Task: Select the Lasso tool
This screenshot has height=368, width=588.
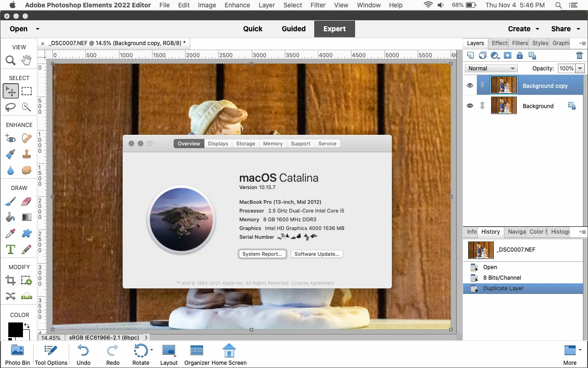Action: click(x=11, y=107)
